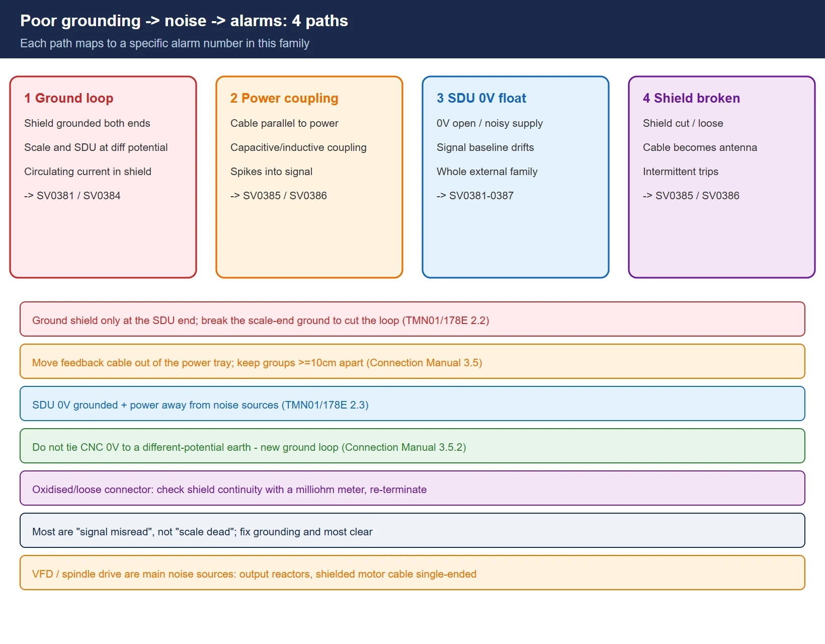825x644 pixels.
Task: Click 'Shield cut / loose' line
Action: tap(683, 123)
